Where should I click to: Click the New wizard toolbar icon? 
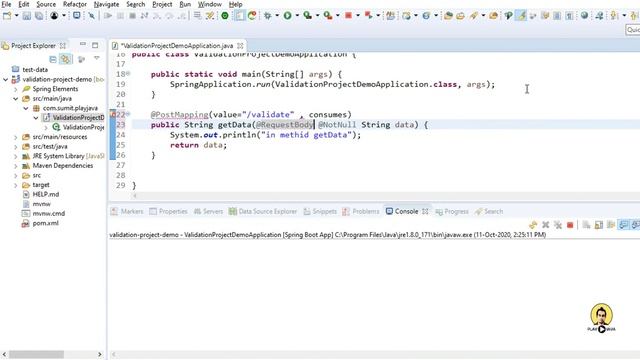point(7,16)
